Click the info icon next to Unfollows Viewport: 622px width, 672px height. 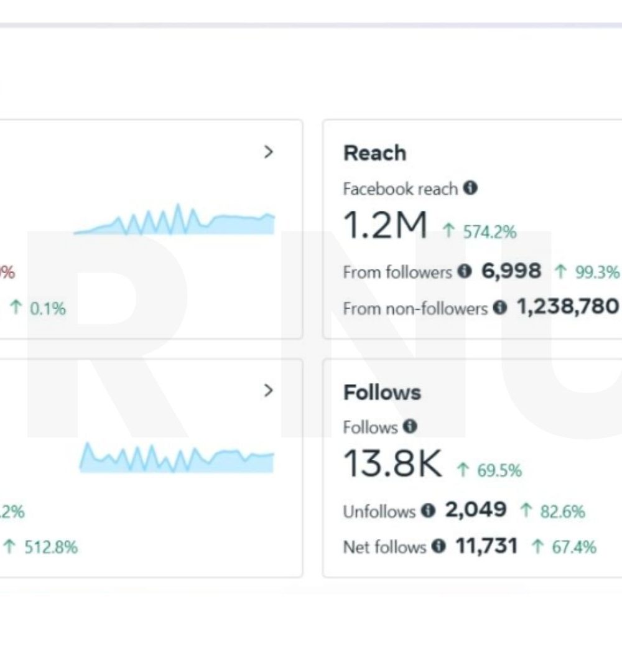click(x=428, y=510)
